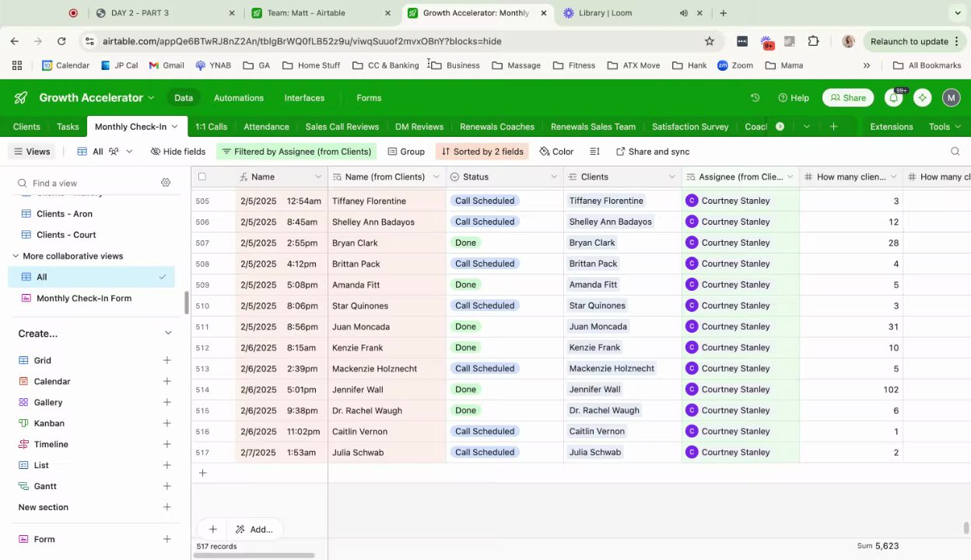Click Relaunch to update button
This screenshot has width=971, height=560.
[915, 41]
